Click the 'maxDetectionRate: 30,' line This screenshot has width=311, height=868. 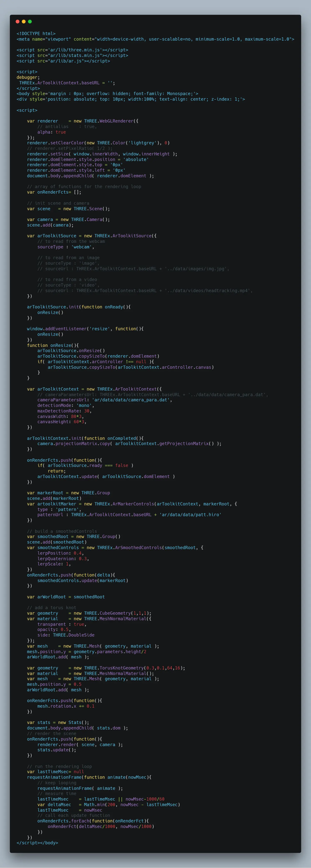(x=65, y=411)
